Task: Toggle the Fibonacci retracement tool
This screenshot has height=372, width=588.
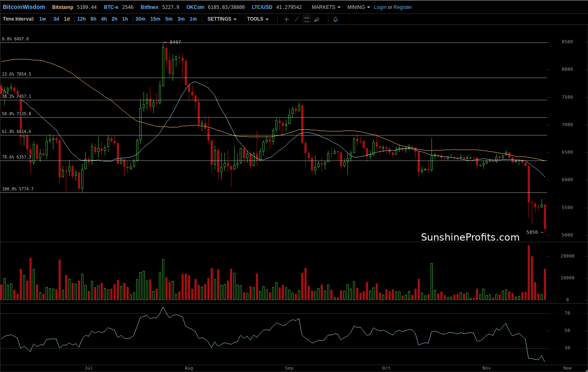Action: (x=307, y=19)
